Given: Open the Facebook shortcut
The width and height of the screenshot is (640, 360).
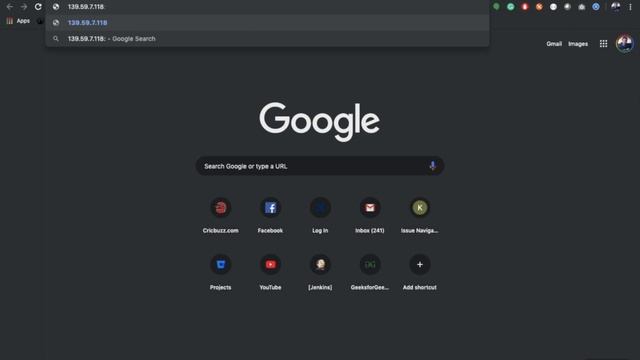Looking at the screenshot, I should click(270, 216).
